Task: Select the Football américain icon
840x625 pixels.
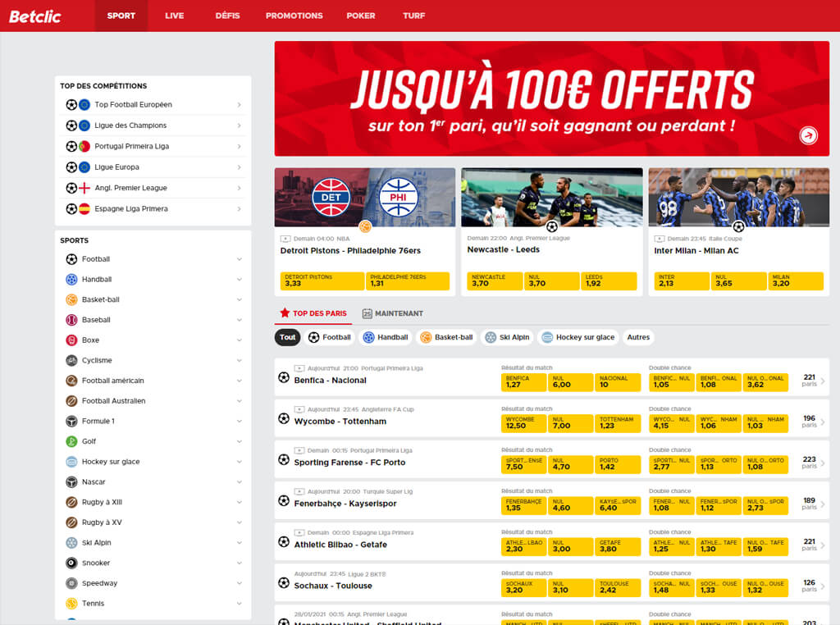Action: [x=71, y=381]
